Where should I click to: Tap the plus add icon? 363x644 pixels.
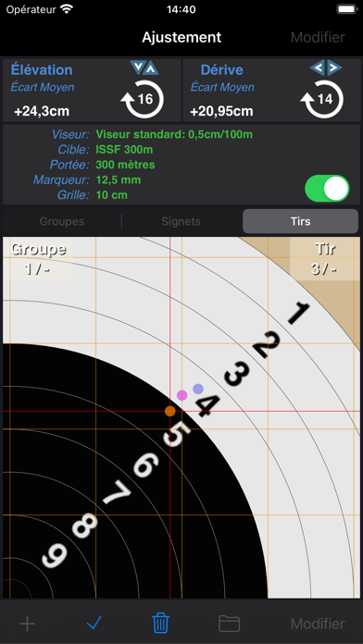pyautogui.click(x=27, y=624)
